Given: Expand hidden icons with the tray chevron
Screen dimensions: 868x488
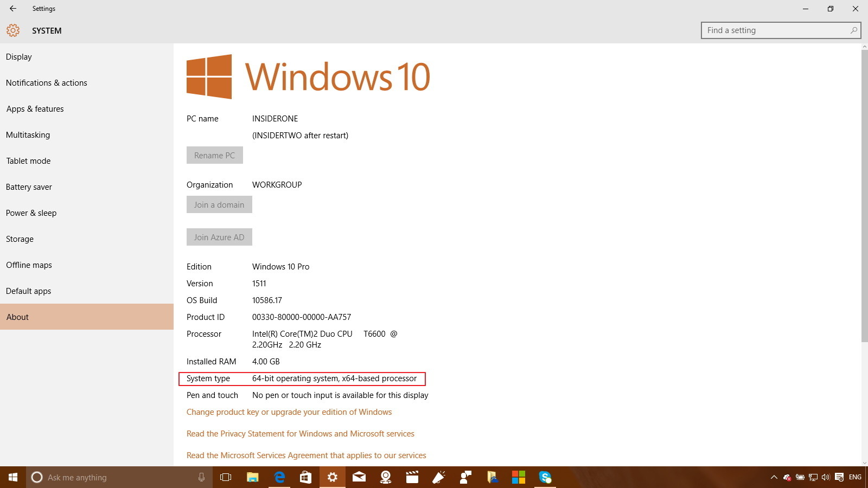Looking at the screenshot, I should [774, 477].
